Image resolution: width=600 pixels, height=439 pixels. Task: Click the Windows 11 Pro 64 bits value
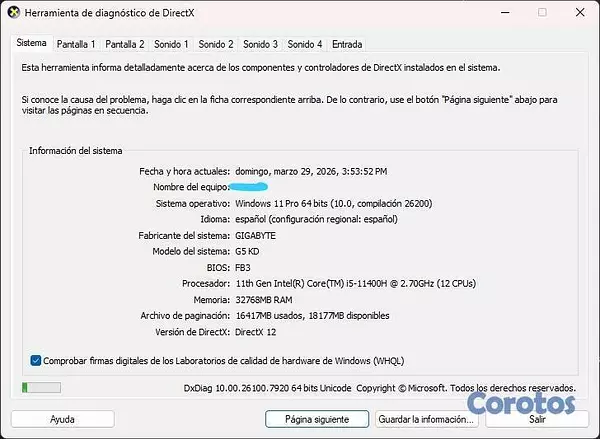coord(333,203)
